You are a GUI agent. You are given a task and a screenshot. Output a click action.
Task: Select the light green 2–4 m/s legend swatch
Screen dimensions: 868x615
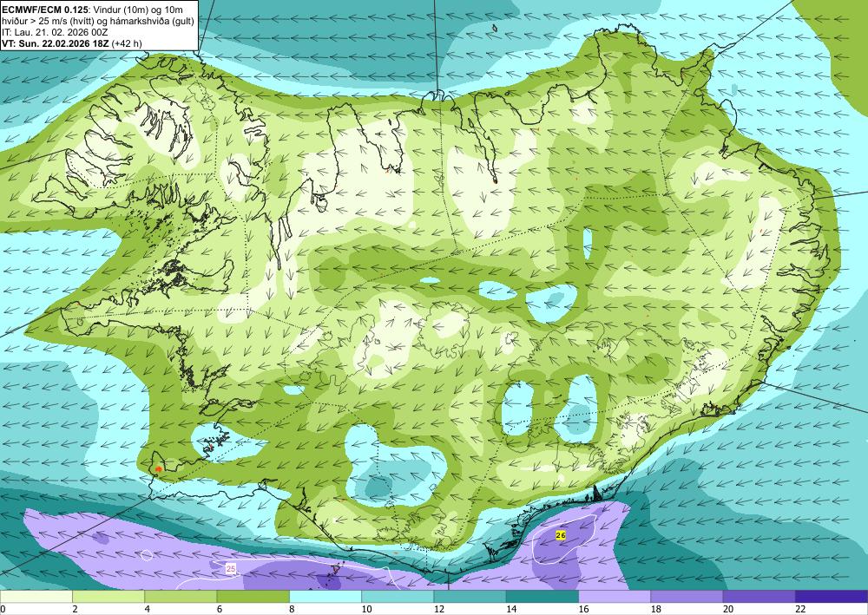point(108,596)
